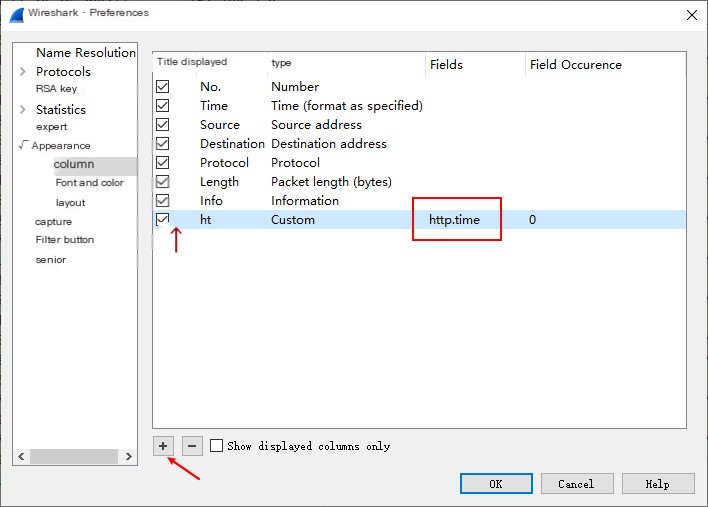The height and width of the screenshot is (507, 708).
Task: Click Cancel to discard changes
Action: tap(577, 484)
